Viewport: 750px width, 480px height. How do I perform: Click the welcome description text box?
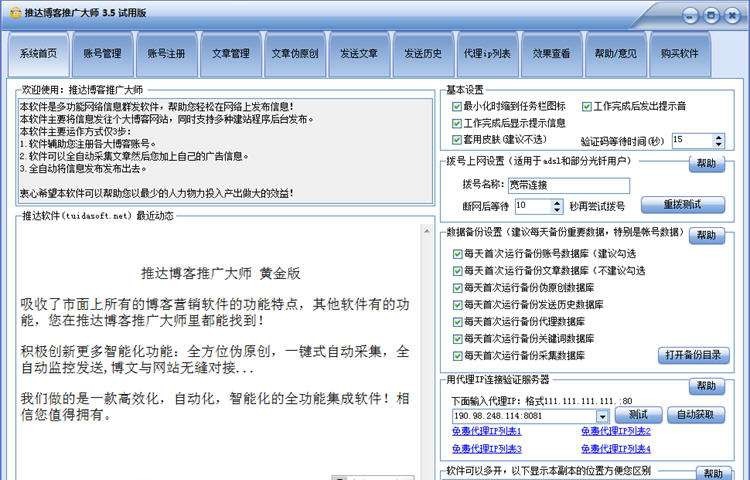[x=226, y=150]
